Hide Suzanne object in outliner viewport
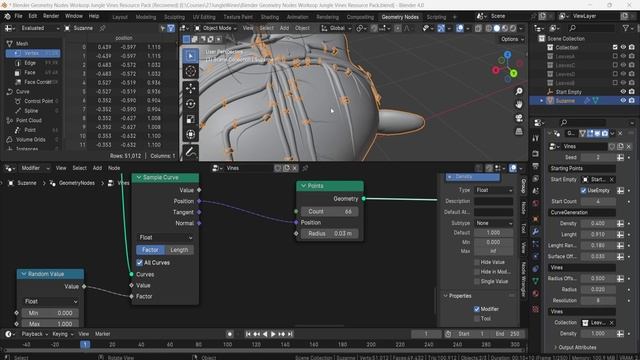This screenshot has width=640, height=360. (623, 100)
